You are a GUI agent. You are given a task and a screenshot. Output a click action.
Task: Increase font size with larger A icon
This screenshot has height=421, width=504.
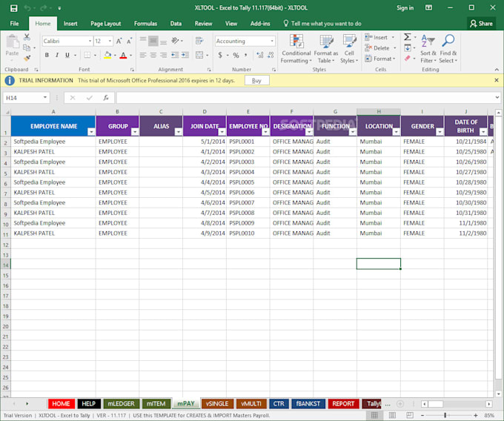click(x=119, y=41)
